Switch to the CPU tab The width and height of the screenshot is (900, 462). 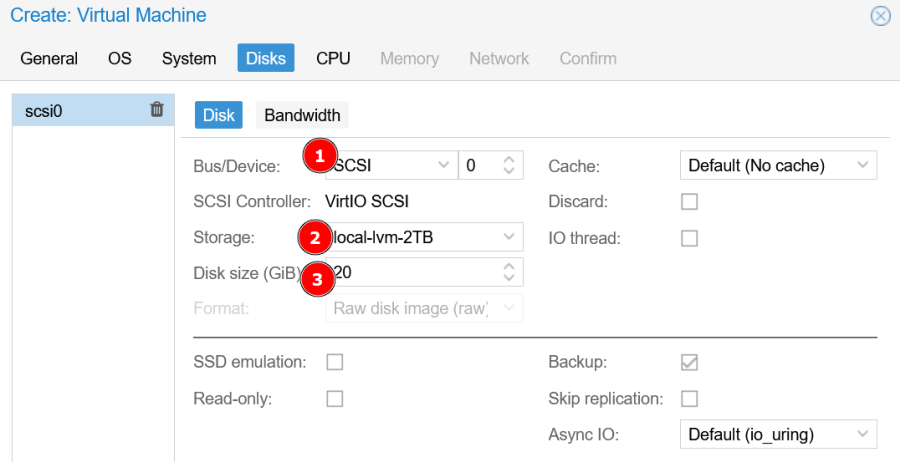pos(333,58)
